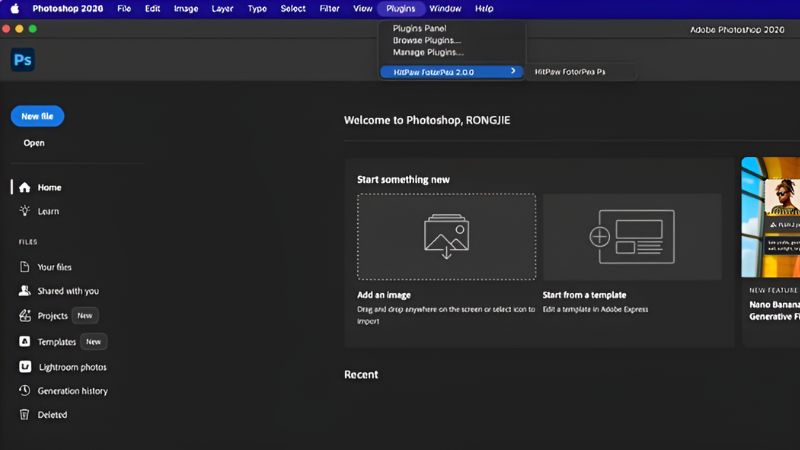
Task: Click the Learn lightbulb icon
Action: click(x=24, y=211)
